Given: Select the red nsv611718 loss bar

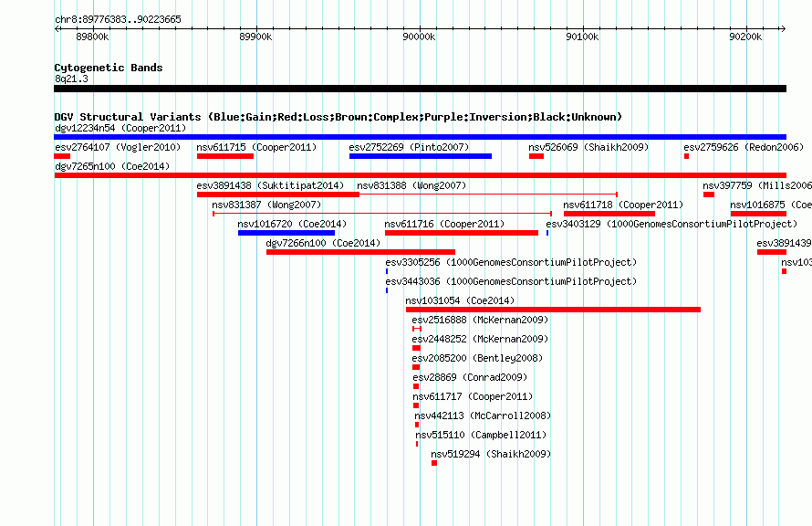Looking at the screenshot, I should 609,214.
